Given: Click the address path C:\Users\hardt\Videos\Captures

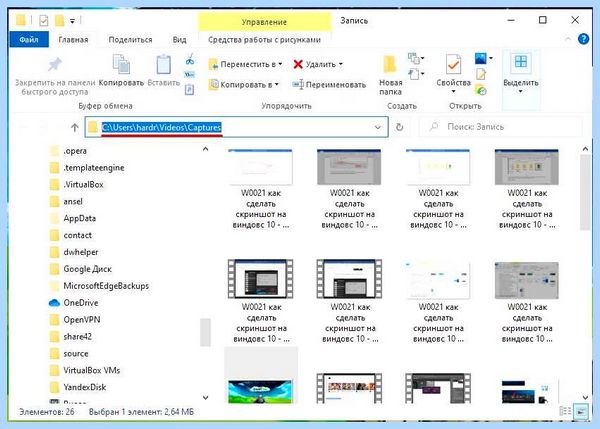Looking at the screenshot, I should click(x=161, y=127).
